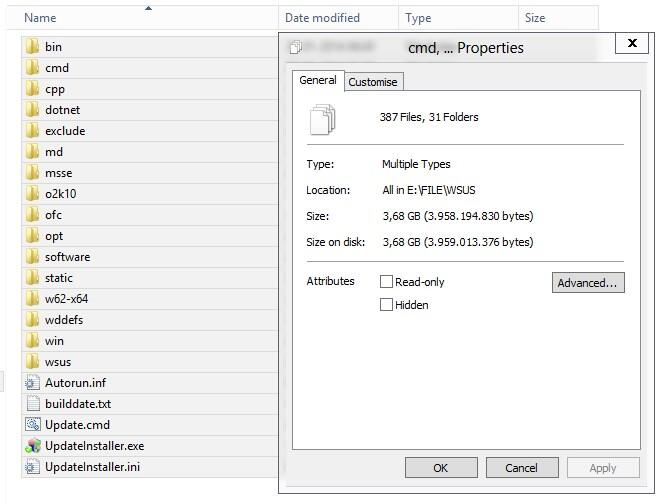Click the software folder name
This screenshot has width=665, height=503.
tap(68, 257)
